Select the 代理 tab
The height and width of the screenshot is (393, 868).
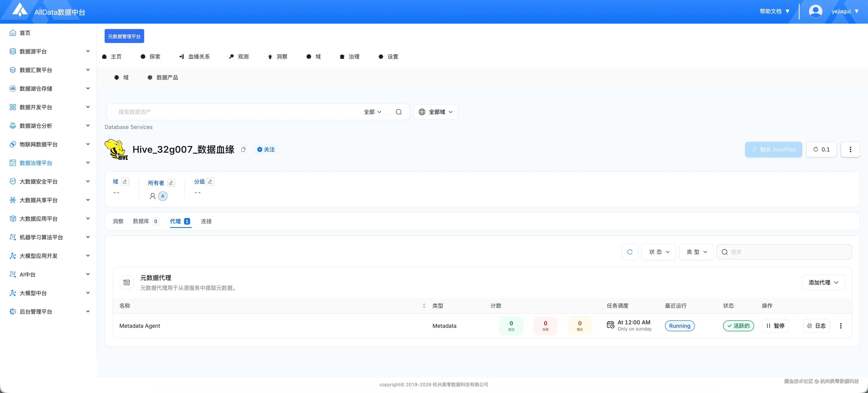(x=180, y=221)
